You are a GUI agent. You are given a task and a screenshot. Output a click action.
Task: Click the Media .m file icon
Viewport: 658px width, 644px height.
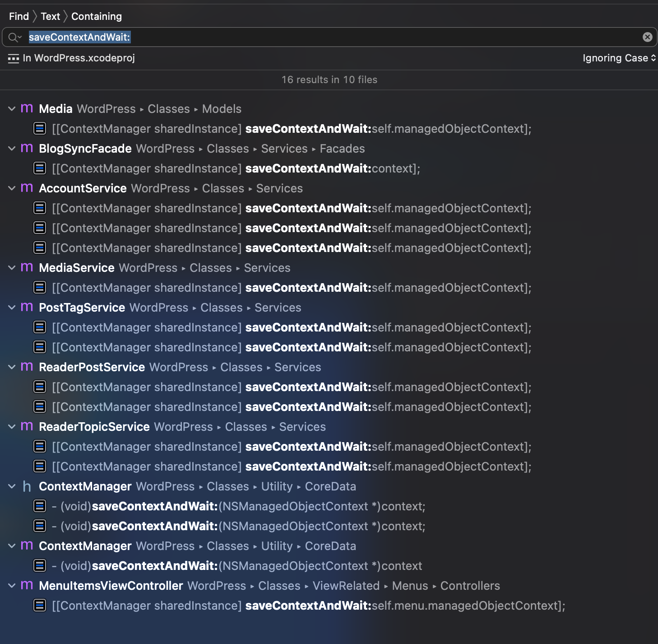[x=27, y=108]
